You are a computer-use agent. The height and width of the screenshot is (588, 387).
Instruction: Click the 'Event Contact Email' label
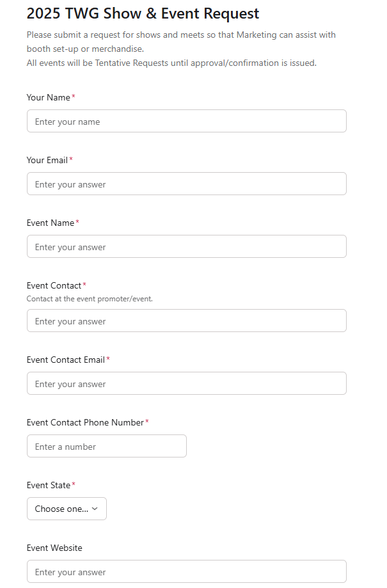[65, 360]
